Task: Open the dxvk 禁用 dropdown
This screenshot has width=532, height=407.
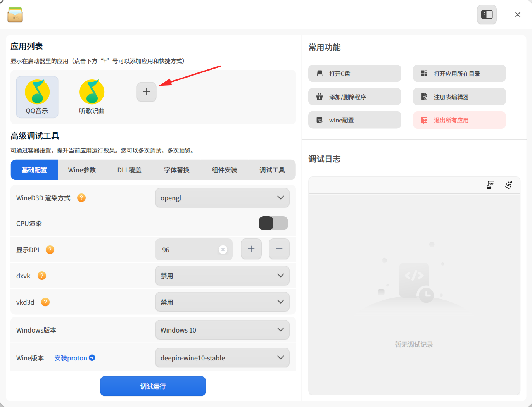Action: click(223, 276)
